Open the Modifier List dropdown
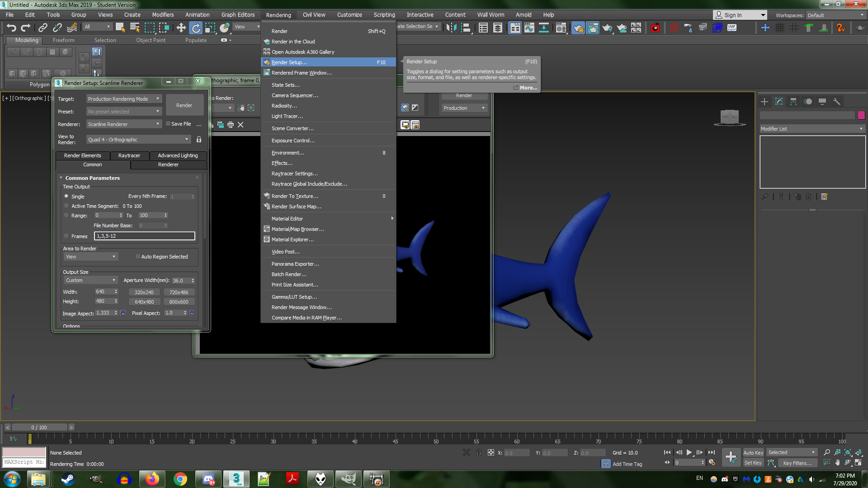868x488 pixels. pyautogui.click(x=812, y=129)
